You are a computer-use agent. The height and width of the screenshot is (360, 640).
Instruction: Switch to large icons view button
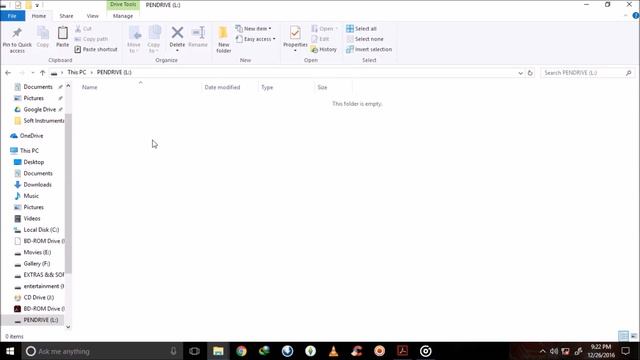click(633, 336)
